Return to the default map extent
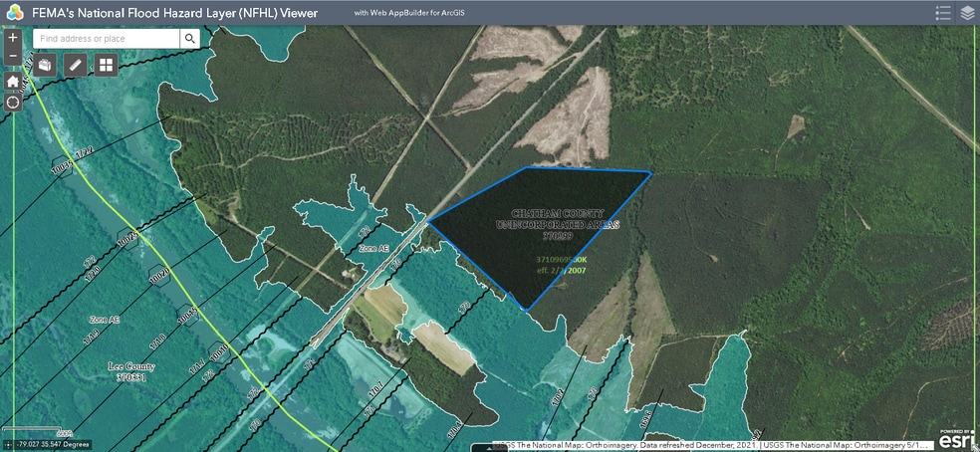The image size is (980, 452). coord(12,81)
